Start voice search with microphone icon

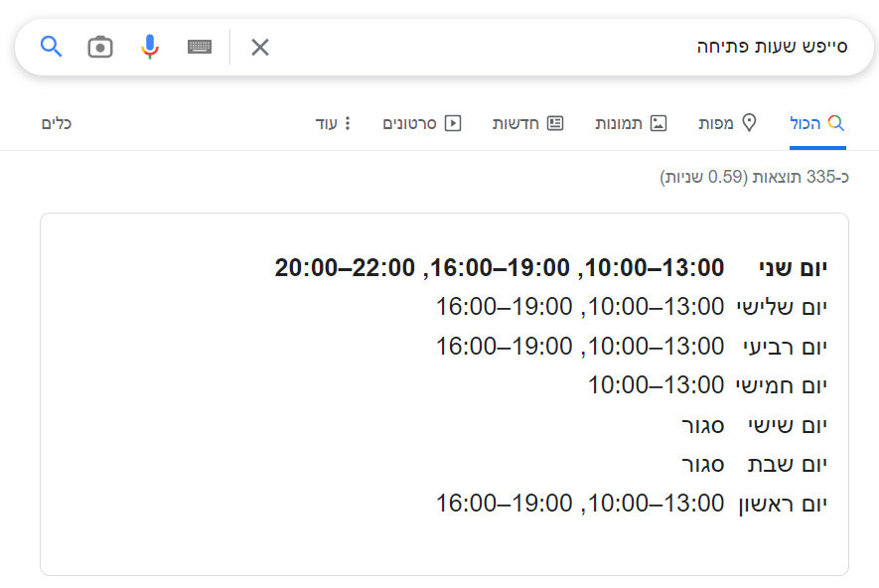150,47
